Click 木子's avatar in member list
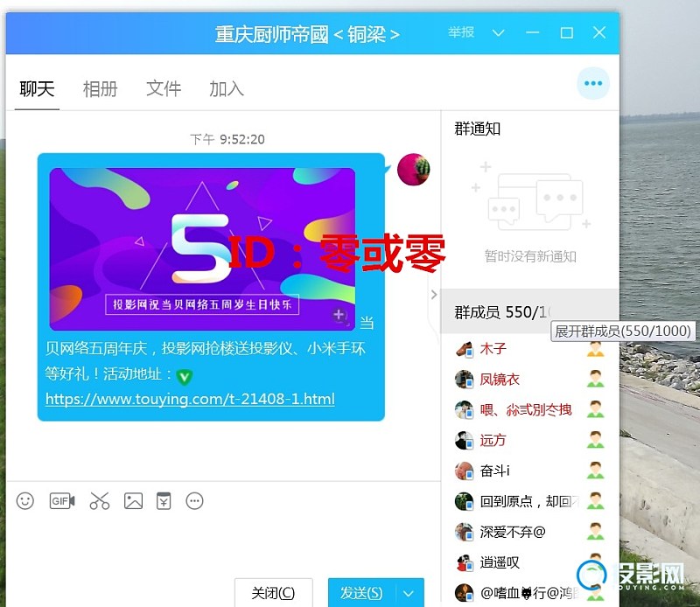This screenshot has height=607, width=700. tap(464, 349)
